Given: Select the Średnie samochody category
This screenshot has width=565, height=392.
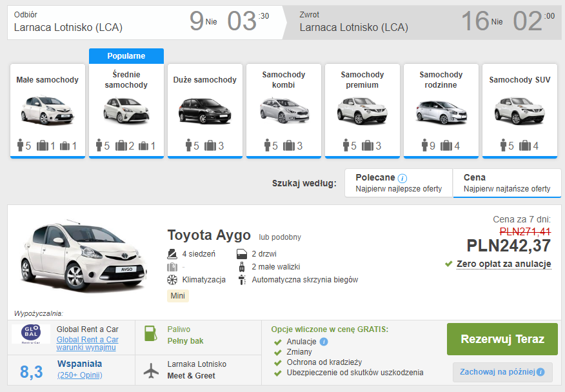Looking at the screenshot, I should coord(126,111).
